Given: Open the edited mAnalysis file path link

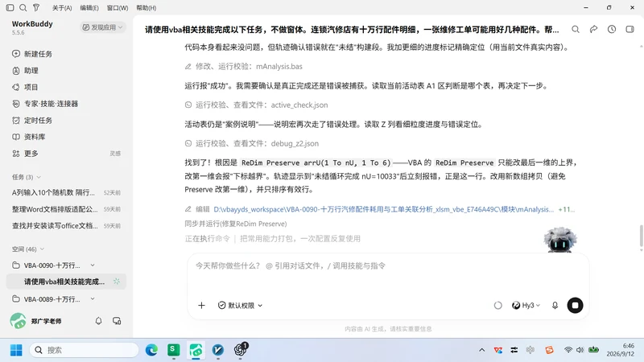Looking at the screenshot, I should pos(384,209).
